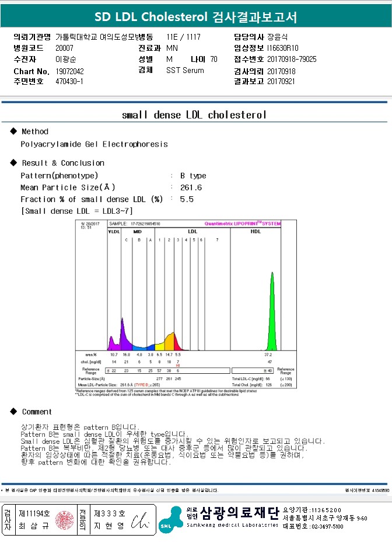Click the patient name '이광순'
The height and width of the screenshot is (542, 392).
pos(65,59)
